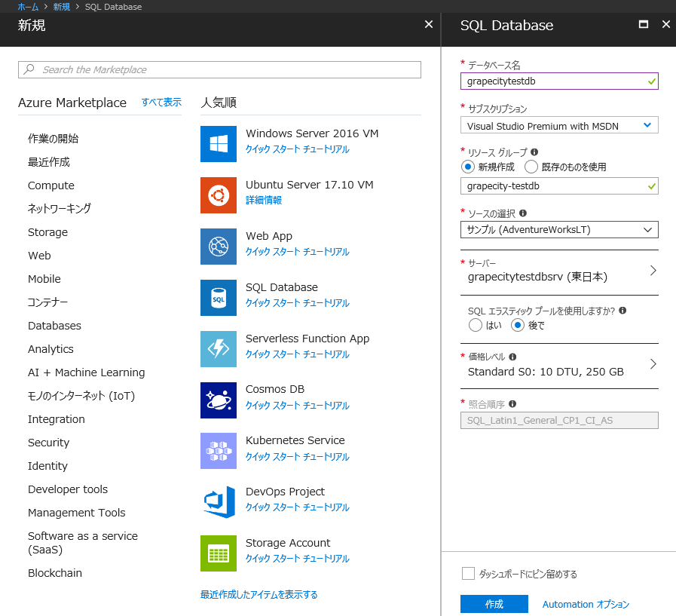Select the Cosmos DB planet icon

click(218, 400)
